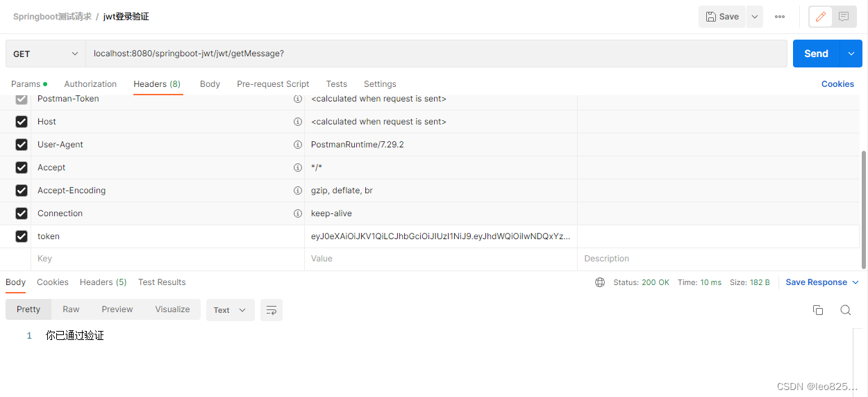Copy response using the copy icon
Screen dimensions: 868x397
coord(818,310)
